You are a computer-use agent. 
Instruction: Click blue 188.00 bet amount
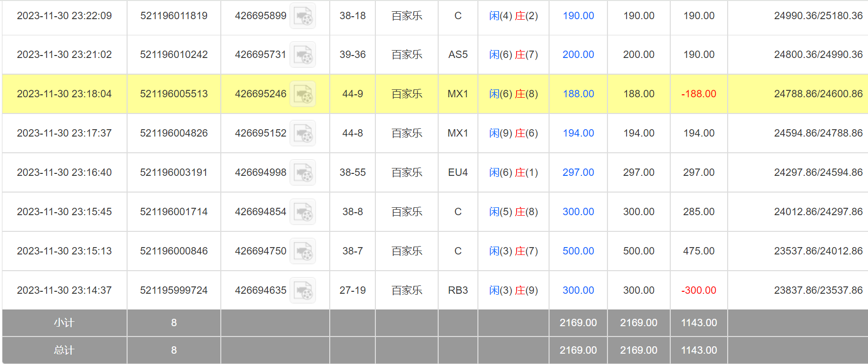tap(578, 94)
